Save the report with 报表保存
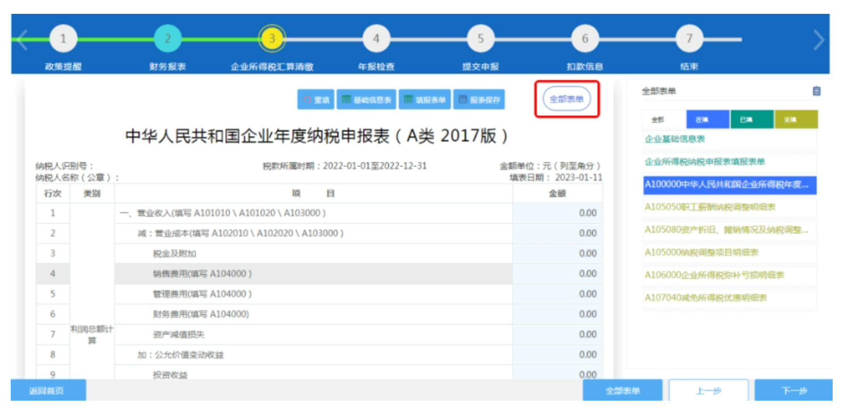Viewport: 868px width, 406px height. point(479,100)
